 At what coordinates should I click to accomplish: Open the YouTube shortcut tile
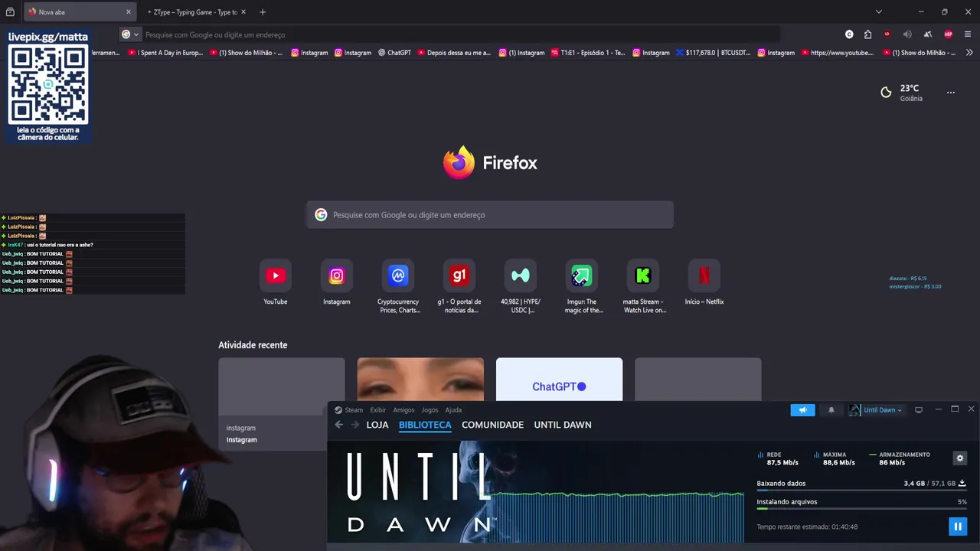point(276,282)
